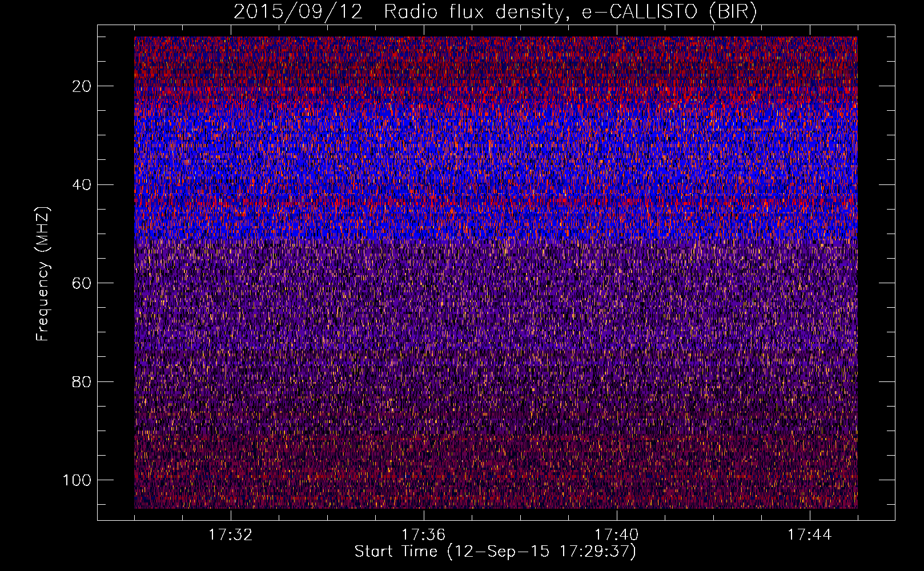Click the 100 MHz frequency tick label
The width and height of the screenshot is (924, 571).
point(77,480)
